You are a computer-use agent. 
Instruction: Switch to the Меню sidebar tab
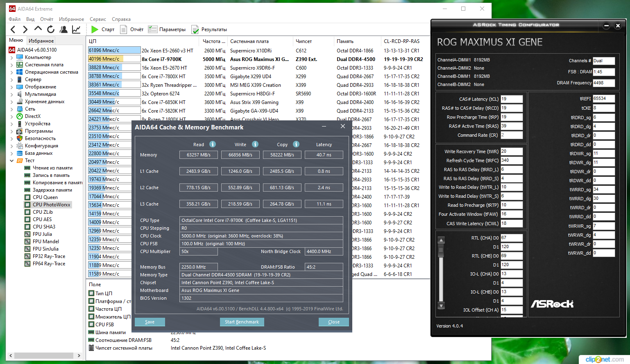(16, 40)
